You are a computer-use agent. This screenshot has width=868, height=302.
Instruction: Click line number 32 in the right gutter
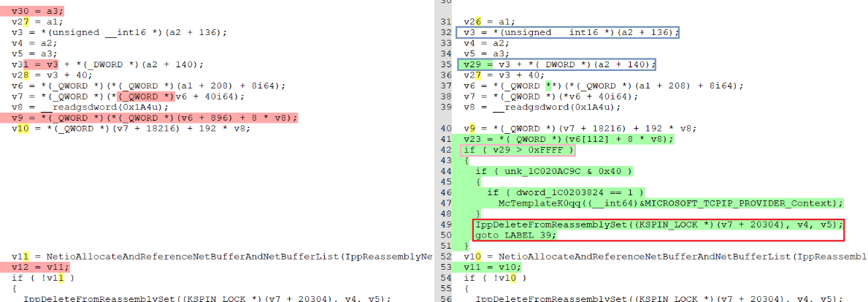click(x=445, y=33)
